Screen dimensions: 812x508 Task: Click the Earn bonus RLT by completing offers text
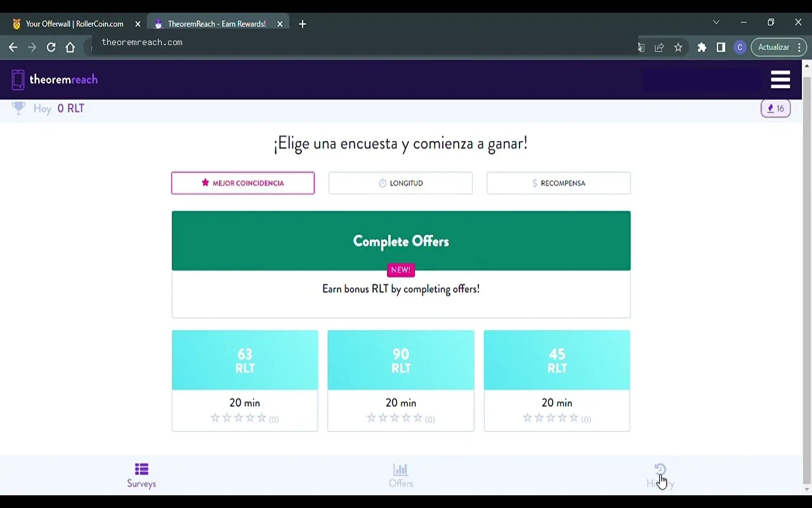(x=401, y=289)
